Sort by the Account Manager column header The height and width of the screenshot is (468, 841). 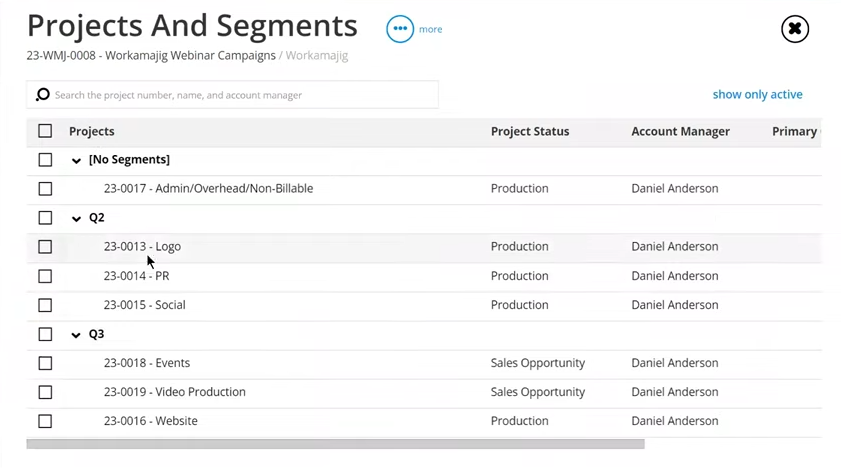680,131
